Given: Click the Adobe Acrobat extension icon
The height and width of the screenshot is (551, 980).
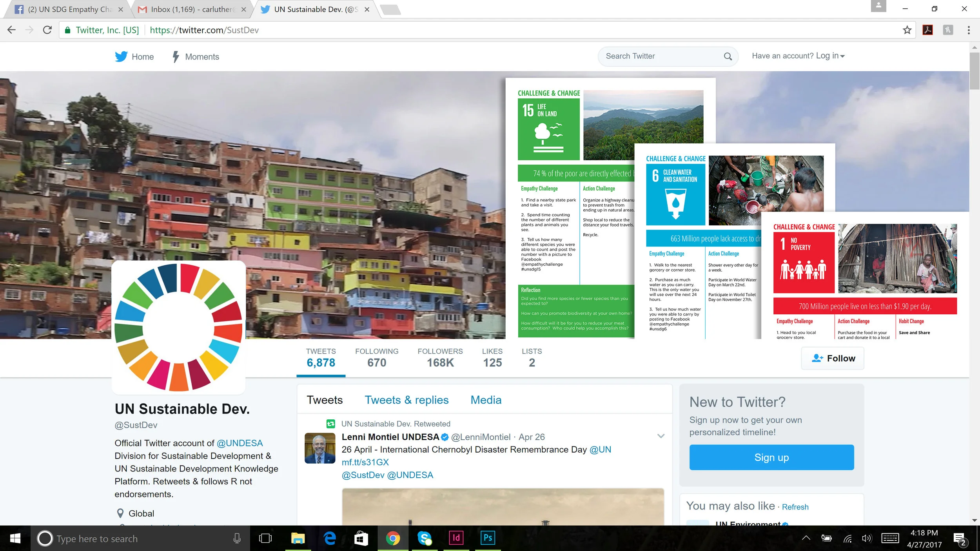Looking at the screenshot, I should click(927, 30).
